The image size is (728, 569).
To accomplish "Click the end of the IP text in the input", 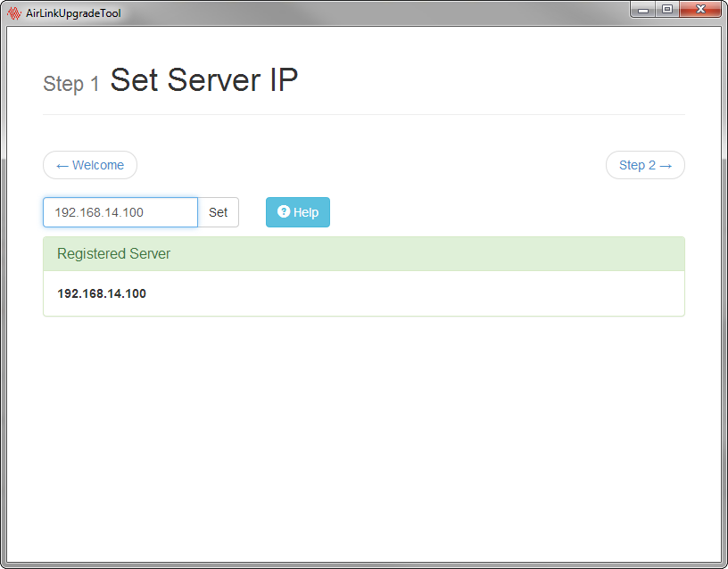I will [145, 212].
